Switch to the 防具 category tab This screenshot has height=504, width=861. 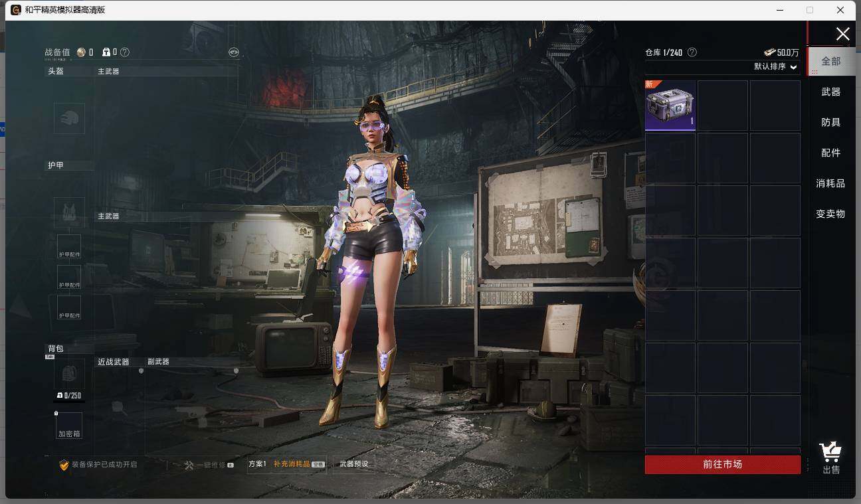831,122
